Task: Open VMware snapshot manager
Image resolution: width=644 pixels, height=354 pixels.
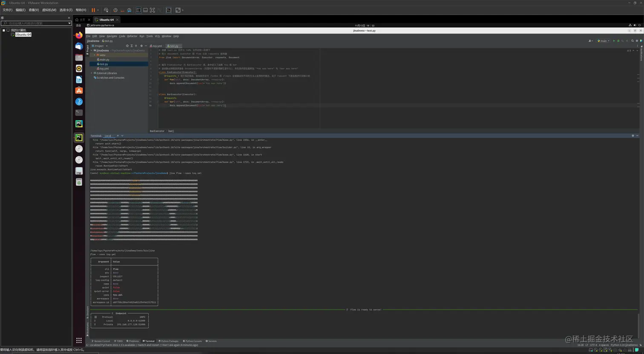Action: point(129,10)
